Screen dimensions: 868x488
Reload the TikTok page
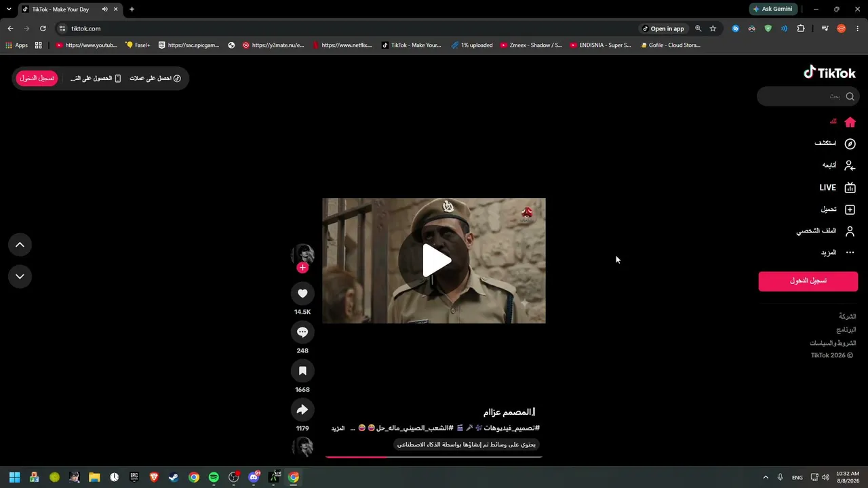[43, 28]
